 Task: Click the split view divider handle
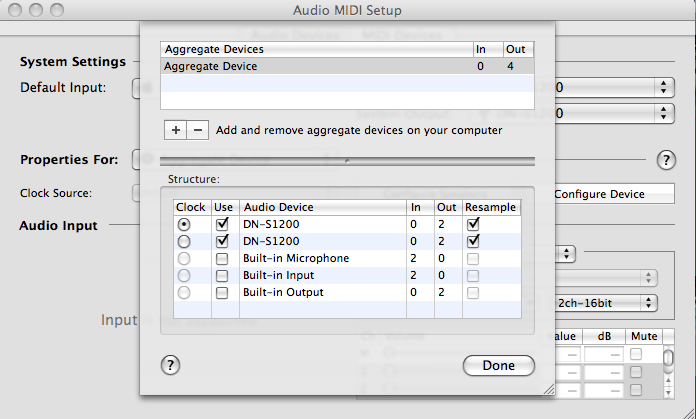coord(347,161)
